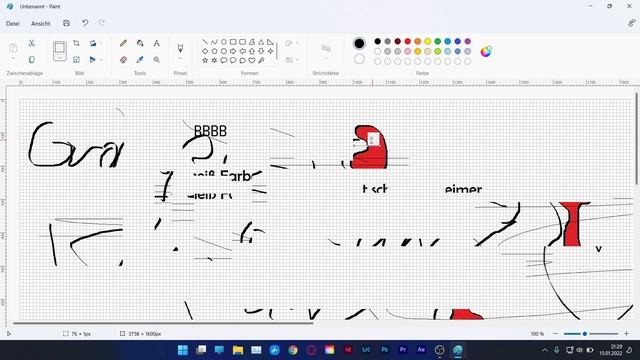
Task: Click the Paste clipboard icon
Action: [13, 48]
